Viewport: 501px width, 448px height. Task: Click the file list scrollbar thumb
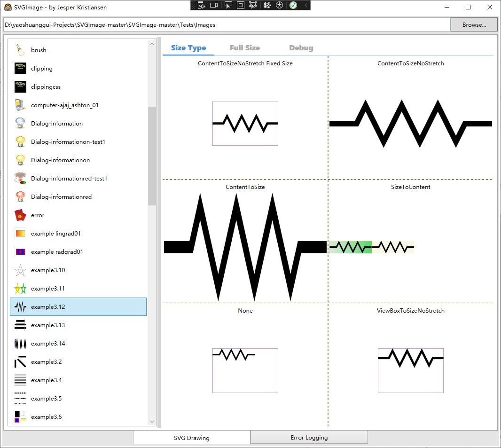point(152,156)
